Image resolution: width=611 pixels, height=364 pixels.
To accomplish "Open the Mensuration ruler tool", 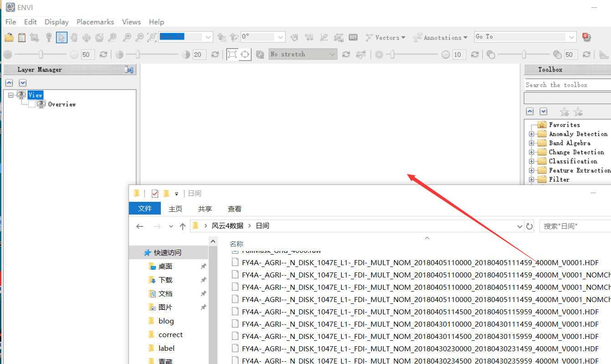I will [604, 55].
